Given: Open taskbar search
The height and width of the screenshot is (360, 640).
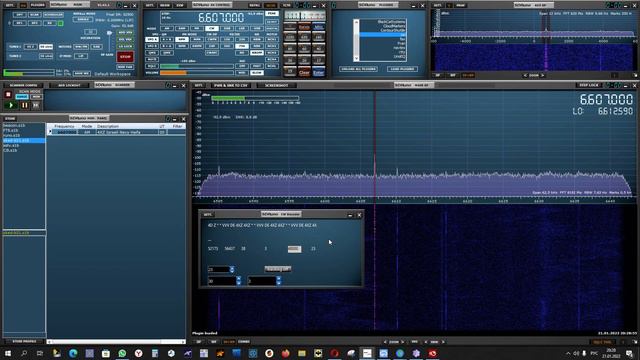Looking at the screenshot, I should [x=24, y=353].
